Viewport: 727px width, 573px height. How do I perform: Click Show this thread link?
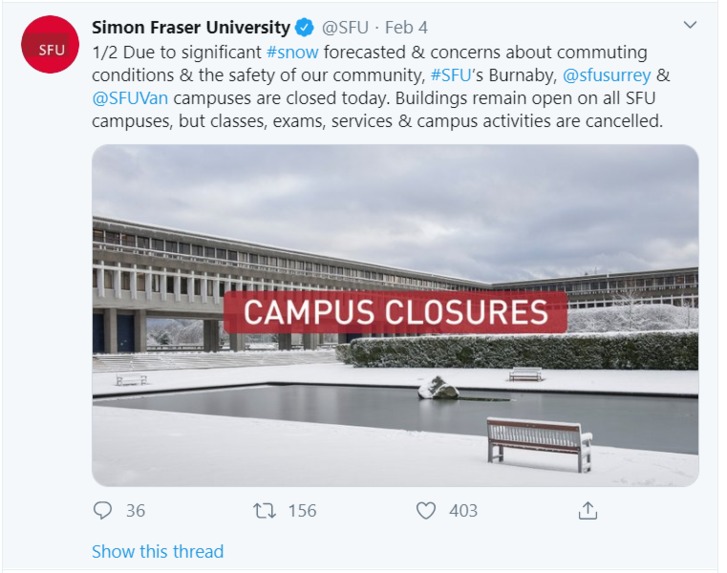click(x=158, y=551)
